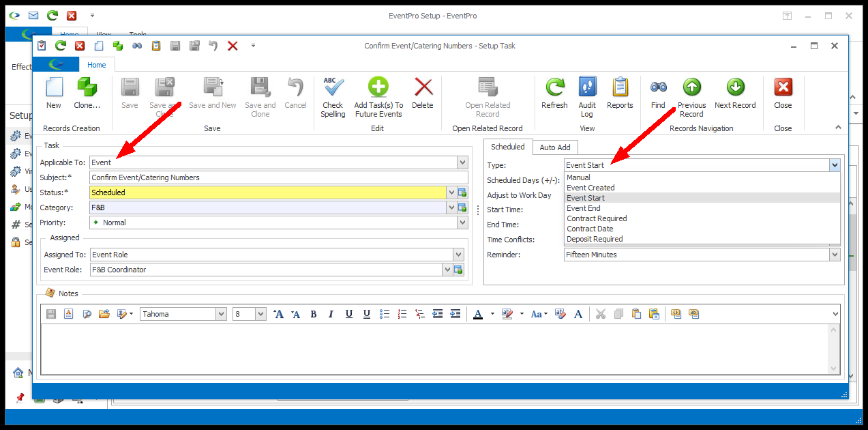868x430 pixels.
Task: Select Event Start in Type list
Action: coord(702,198)
